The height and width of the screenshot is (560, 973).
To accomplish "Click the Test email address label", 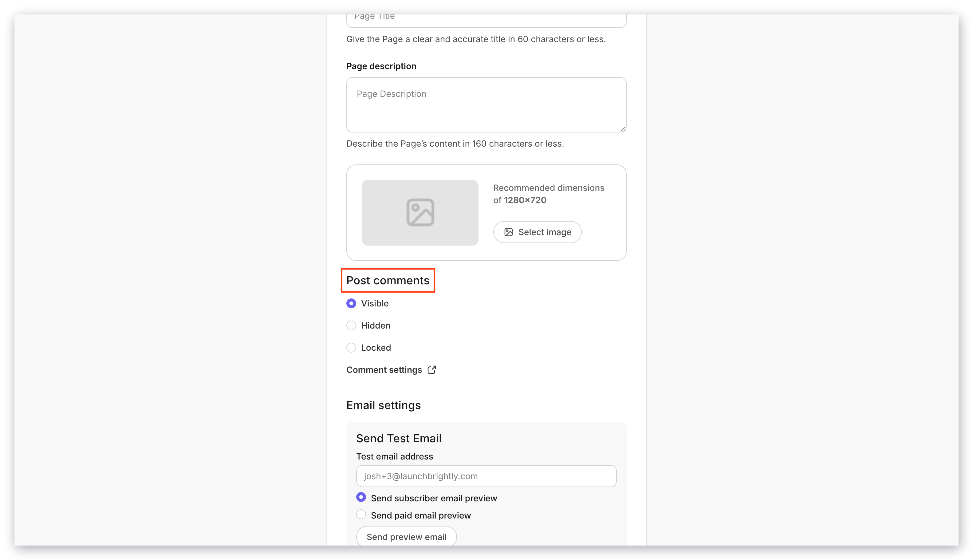I will click(x=395, y=456).
